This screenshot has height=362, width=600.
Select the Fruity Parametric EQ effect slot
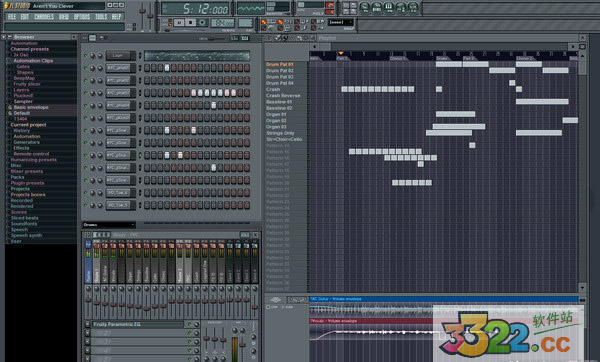pyautogui.click(x=138, y=324)
